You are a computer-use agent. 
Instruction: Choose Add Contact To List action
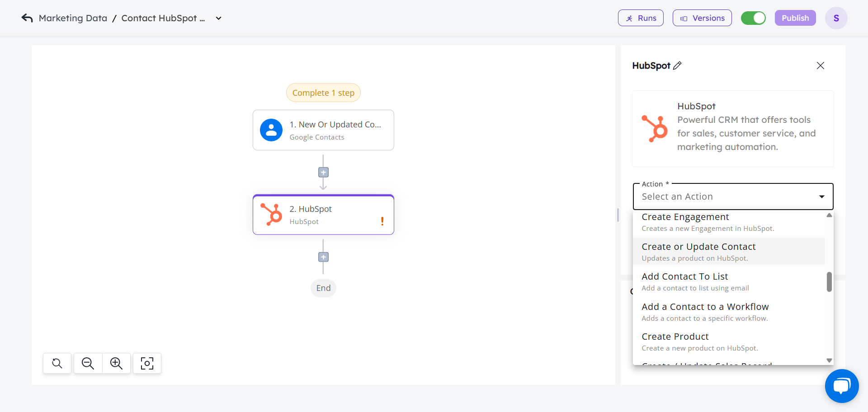[729, 282]
